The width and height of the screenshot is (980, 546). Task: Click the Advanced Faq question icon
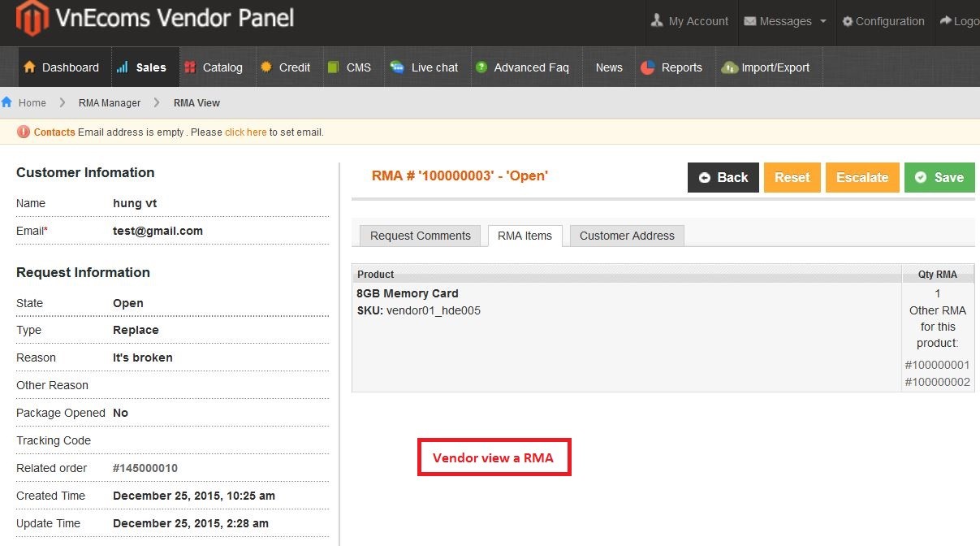[481, 67]
